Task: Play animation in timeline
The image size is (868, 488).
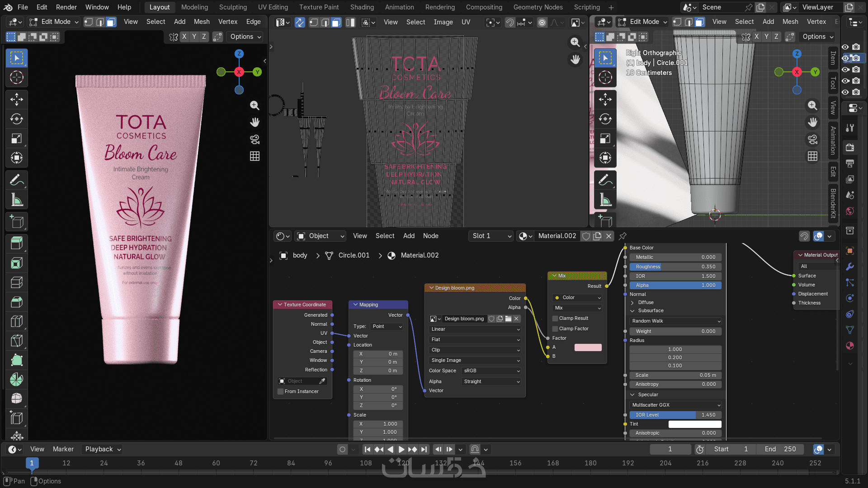Action: coord(401,450)
